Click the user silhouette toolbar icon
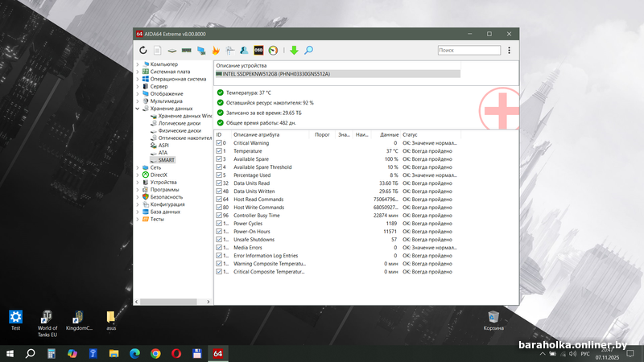The image size is (644, 362). tap(244, 50)
